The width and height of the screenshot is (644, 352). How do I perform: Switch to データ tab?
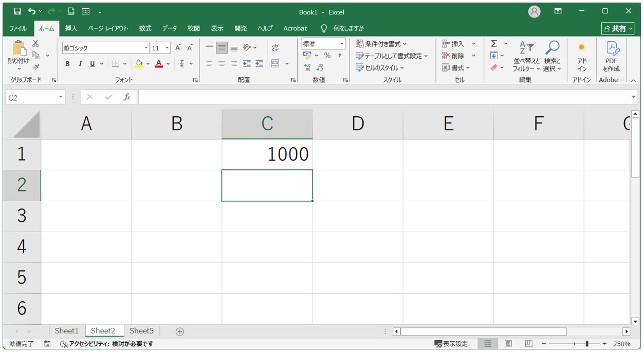tap(170, 28)
